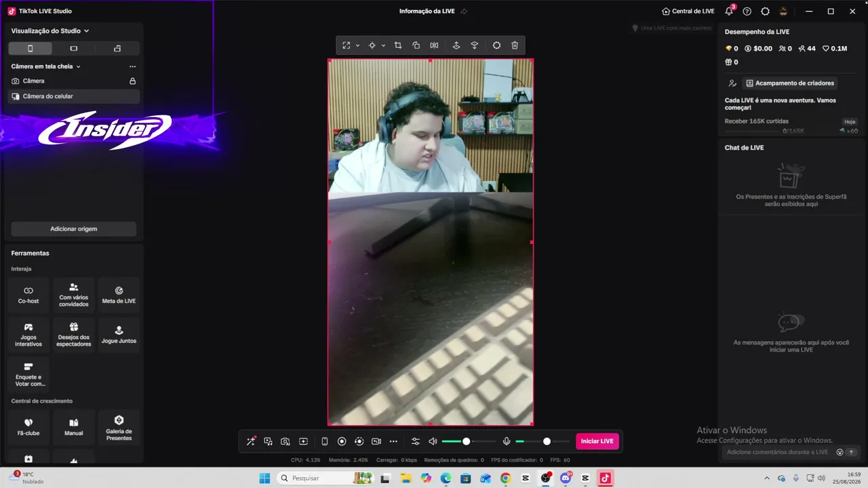Open more options in the bottom toolbar
868x488 pixels.
[x=393, y=441]
